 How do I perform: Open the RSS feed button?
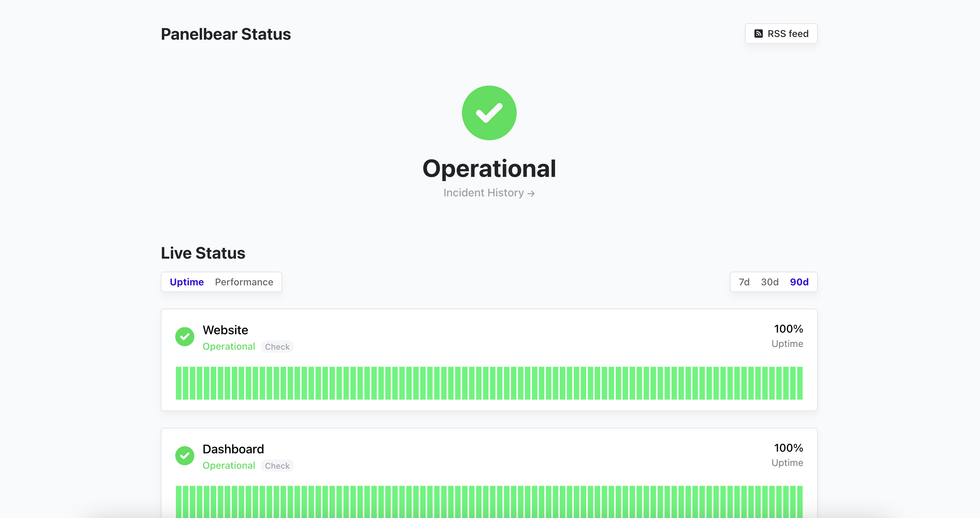781,34
